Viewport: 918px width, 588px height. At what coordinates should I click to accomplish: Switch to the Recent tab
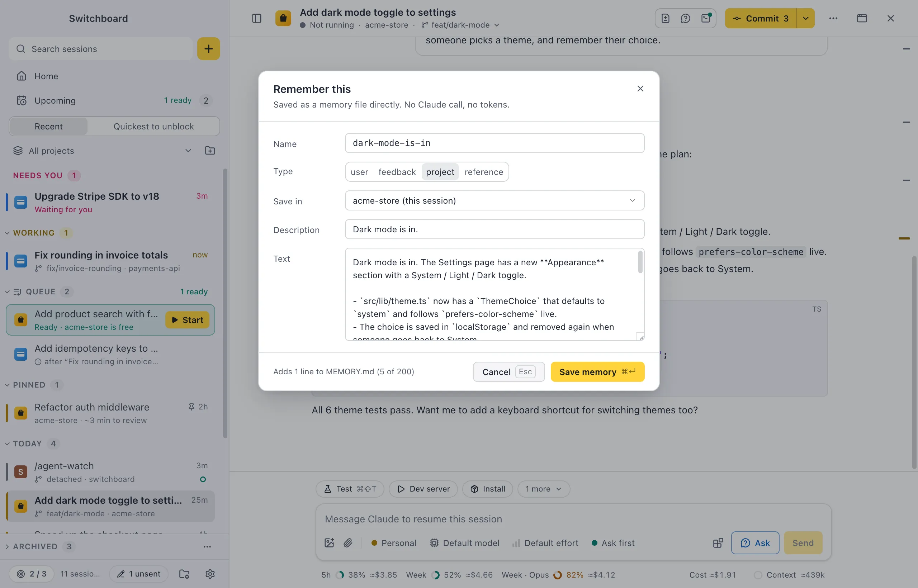click(x=48, y=126)
